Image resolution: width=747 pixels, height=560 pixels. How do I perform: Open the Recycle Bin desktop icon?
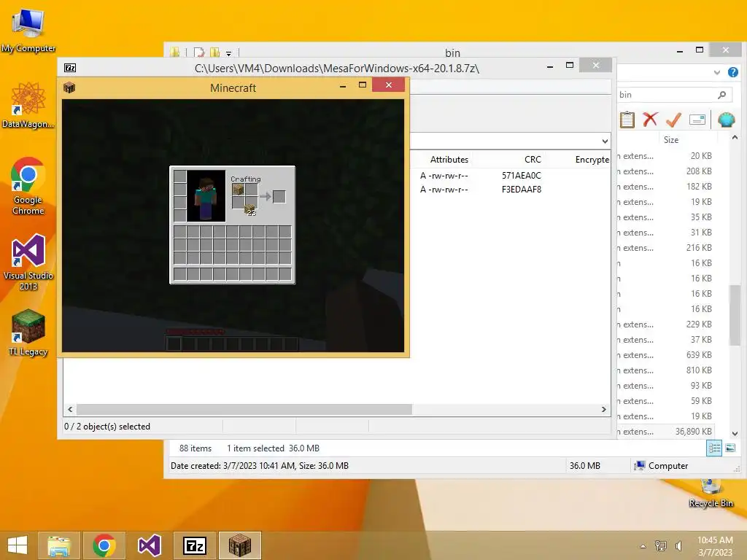(711, 493)
